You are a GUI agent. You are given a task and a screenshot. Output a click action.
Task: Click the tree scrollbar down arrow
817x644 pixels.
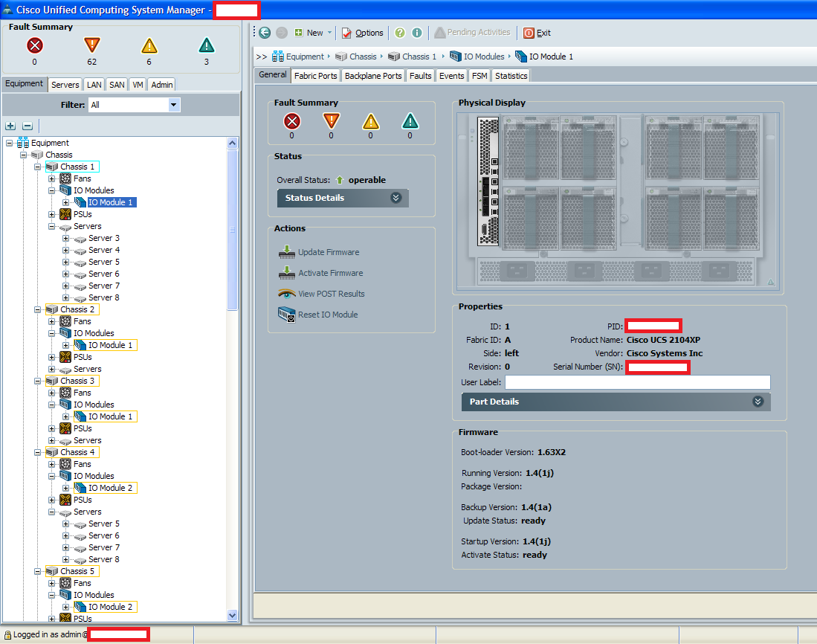click(232, 615)
